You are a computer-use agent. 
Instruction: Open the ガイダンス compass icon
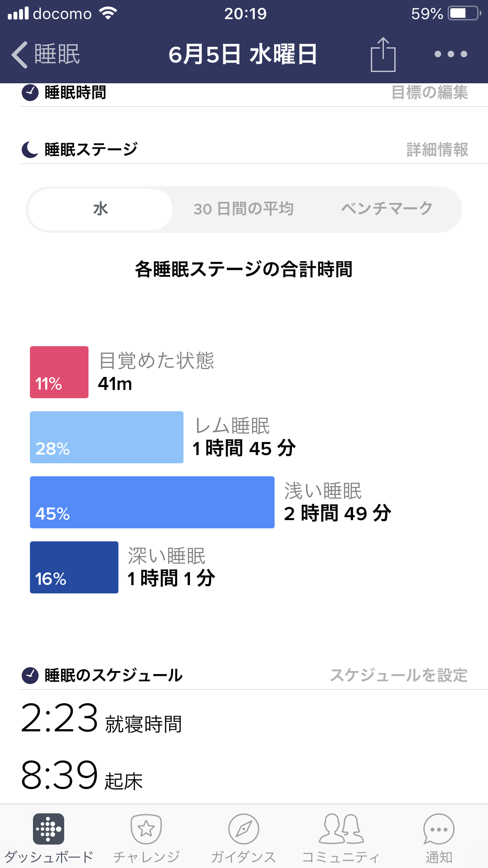(243, 829)
